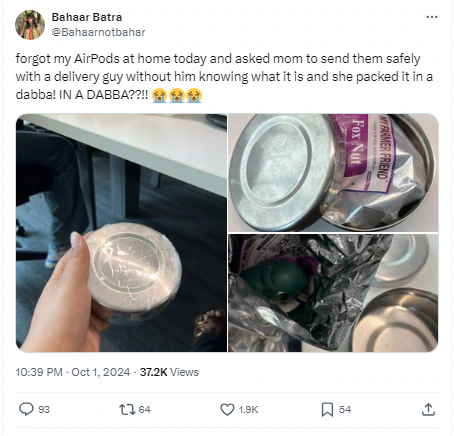Click the 93 replies count
The width and height of the screenshot is (454, 436).
44,409
